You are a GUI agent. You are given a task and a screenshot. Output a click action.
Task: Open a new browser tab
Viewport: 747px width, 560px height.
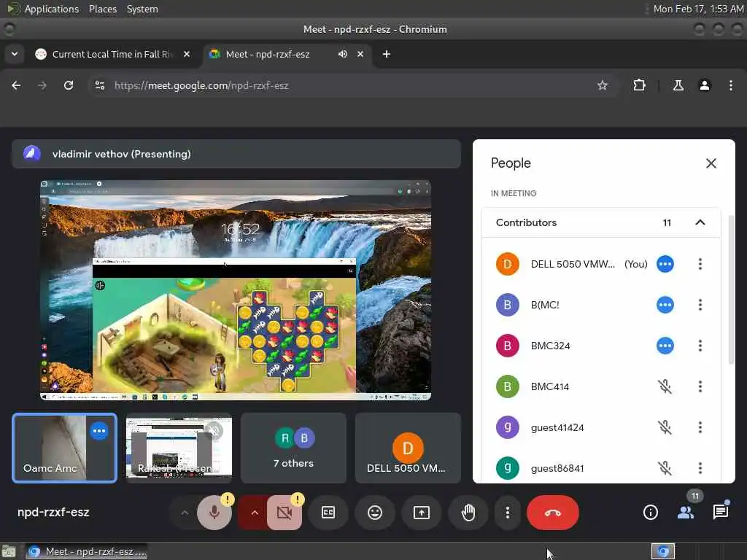click(x=387, y=54)
